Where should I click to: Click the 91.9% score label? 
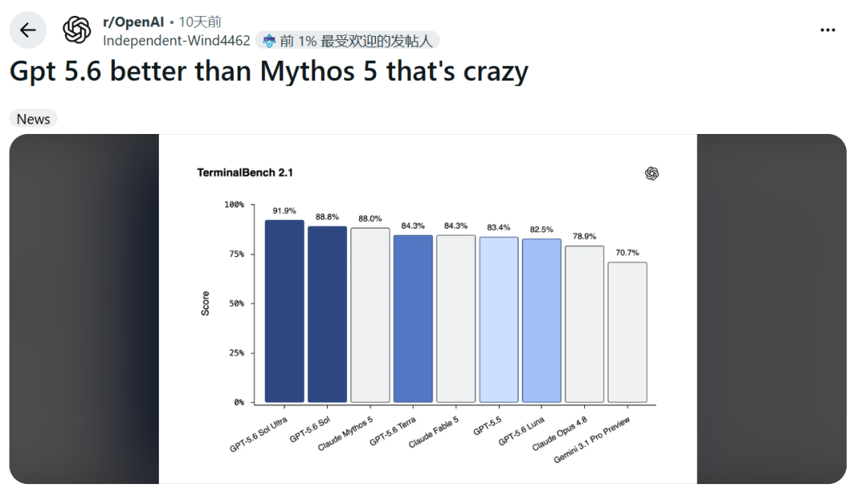coord(284,211)
